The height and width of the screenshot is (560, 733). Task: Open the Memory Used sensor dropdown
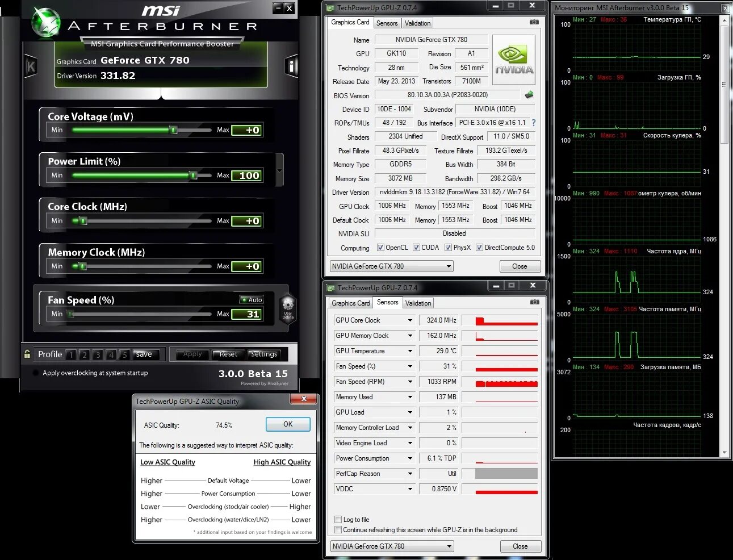tap(410, 397)
